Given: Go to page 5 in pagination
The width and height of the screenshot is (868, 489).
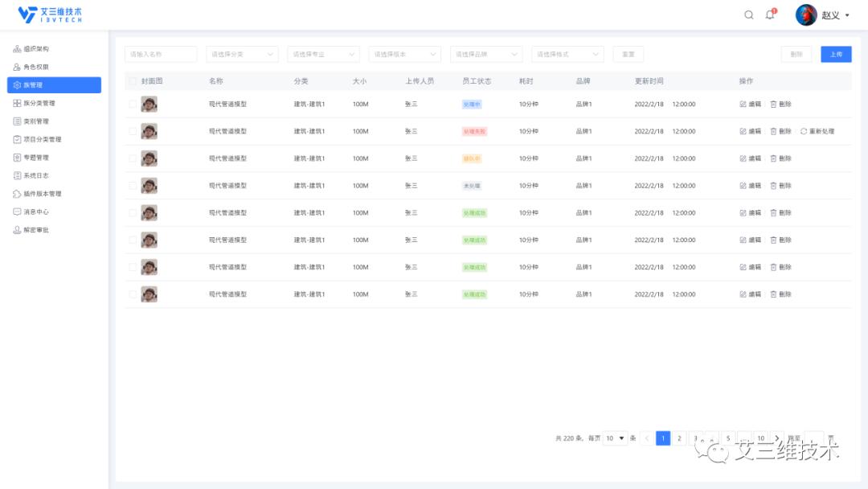Looking at the screenshot, I should pyautogui.click(x=728, y=438).
